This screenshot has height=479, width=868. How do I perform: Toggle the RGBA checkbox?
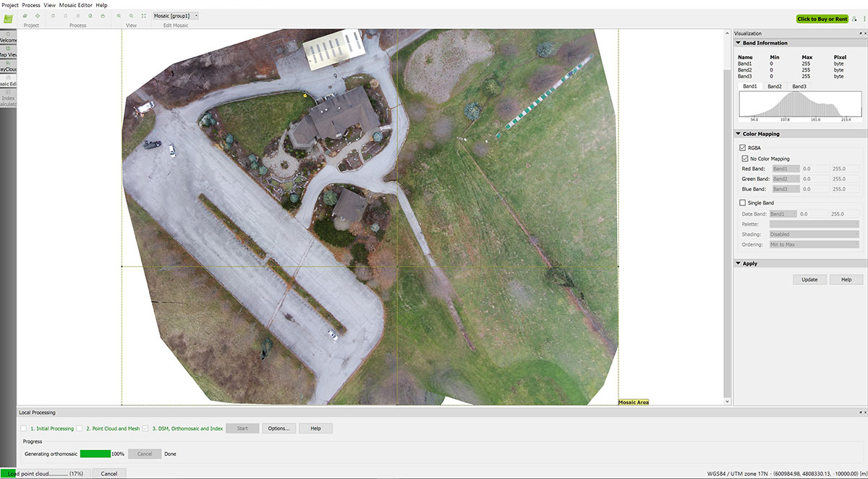[x=743, y=148]
